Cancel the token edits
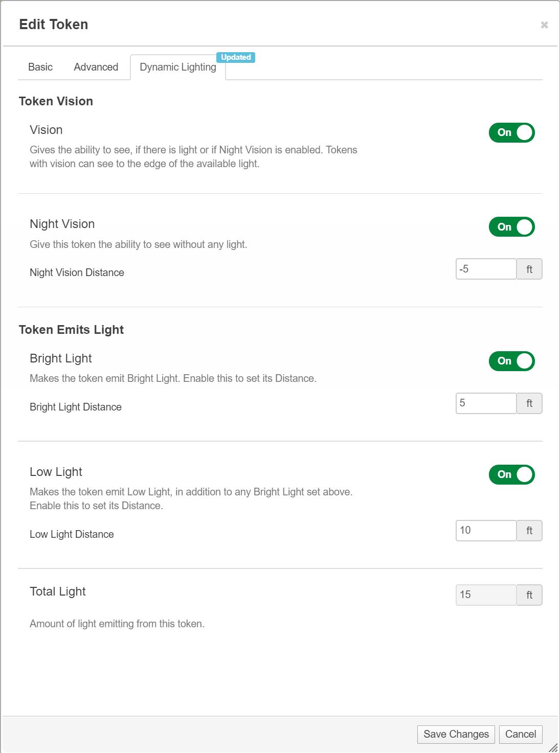The image size is (560, 753). pyautogui.click(x=520, y=735)
